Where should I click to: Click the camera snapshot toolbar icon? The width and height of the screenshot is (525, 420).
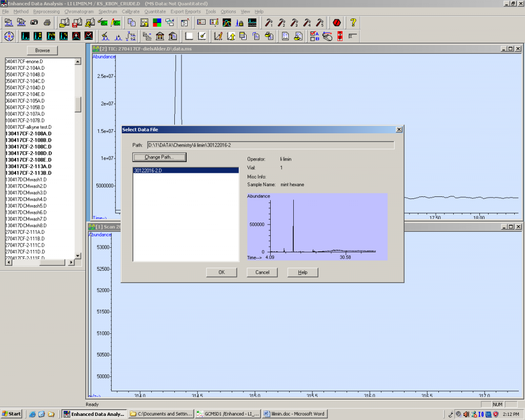[x=34, y=23]
